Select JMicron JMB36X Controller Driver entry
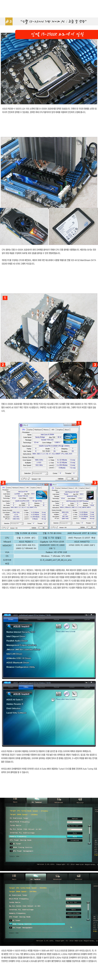 (x=23, y=650)
